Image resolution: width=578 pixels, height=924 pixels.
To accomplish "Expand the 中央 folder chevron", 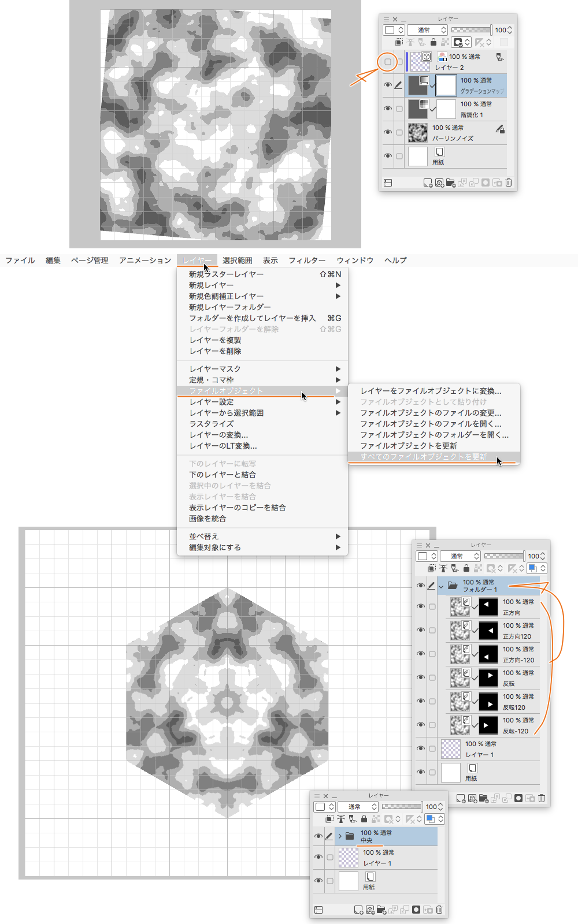I will click(x=340, y=836).
